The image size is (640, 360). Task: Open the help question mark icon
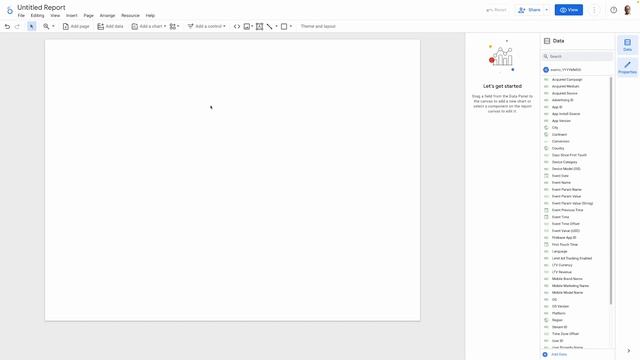[x=613, y=10]
